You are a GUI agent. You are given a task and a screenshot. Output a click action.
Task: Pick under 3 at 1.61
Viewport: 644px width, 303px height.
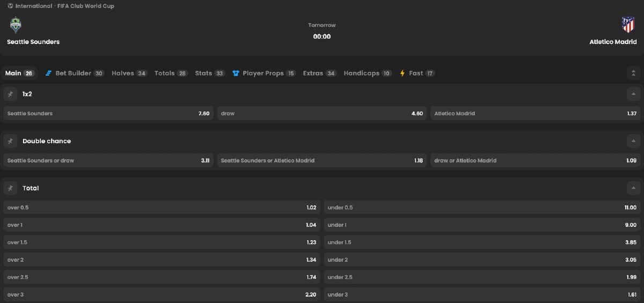click(482, 294)
